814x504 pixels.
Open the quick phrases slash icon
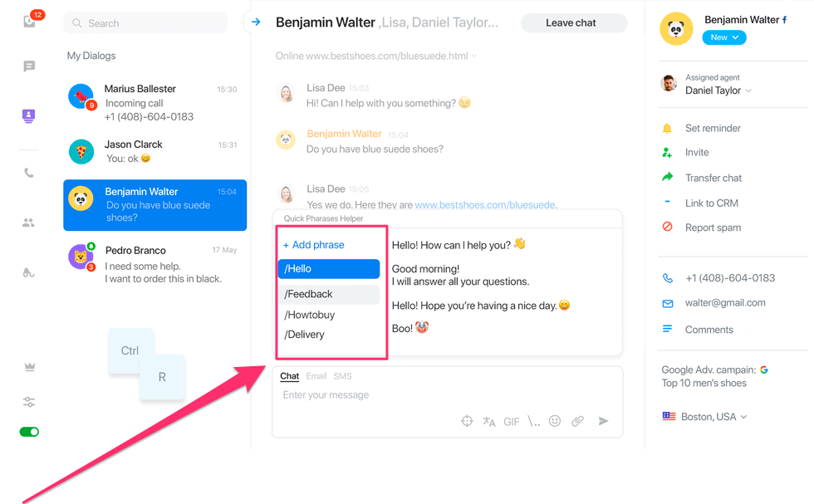[x=533, y=421]
